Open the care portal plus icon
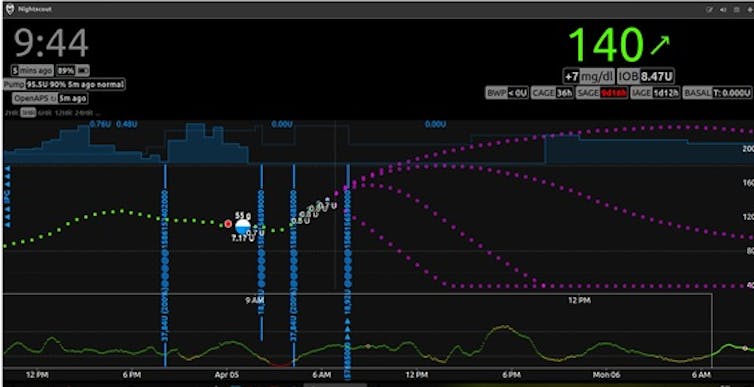Image resolution: width=754 pixels, height=387 pixels. 750,9
